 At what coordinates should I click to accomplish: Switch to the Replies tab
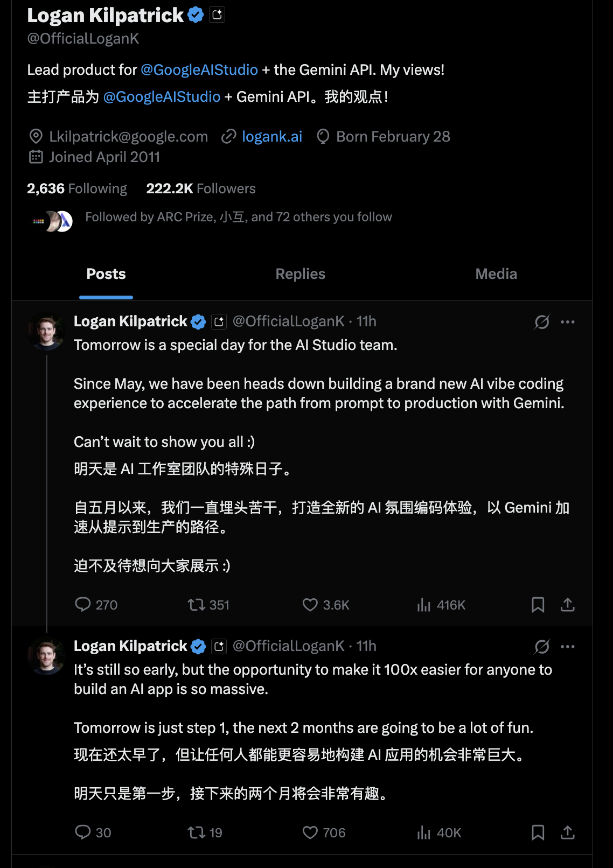(x=300, y=274)
